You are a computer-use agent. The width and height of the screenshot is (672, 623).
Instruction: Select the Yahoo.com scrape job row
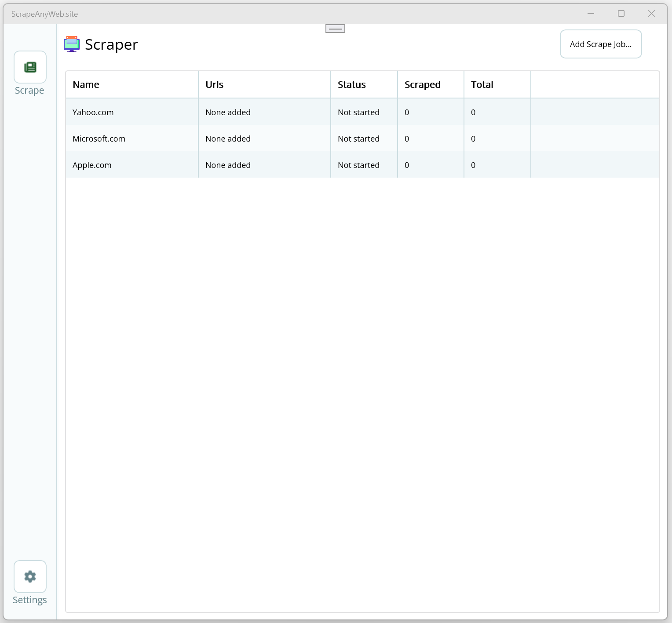[362, 112]
